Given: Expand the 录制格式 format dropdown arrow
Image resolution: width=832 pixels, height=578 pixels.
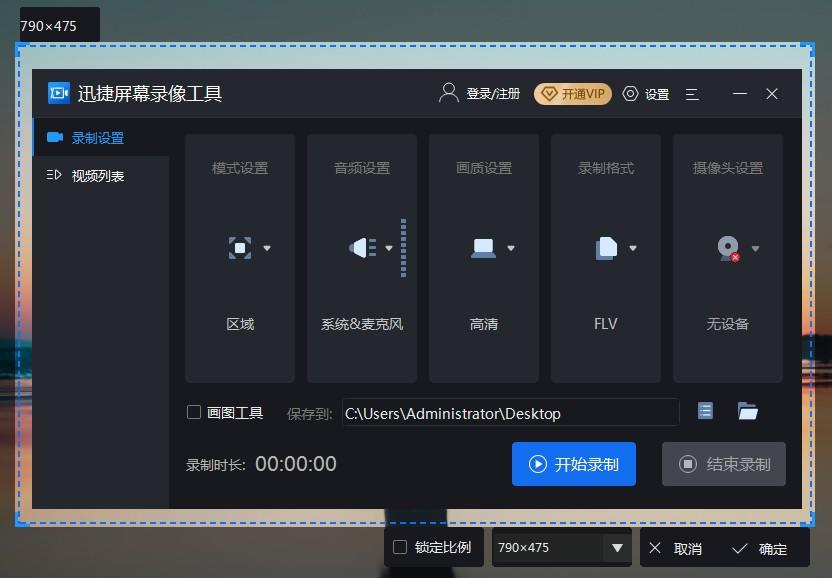Looking at the screenshot, I should (x=633, y=248).
